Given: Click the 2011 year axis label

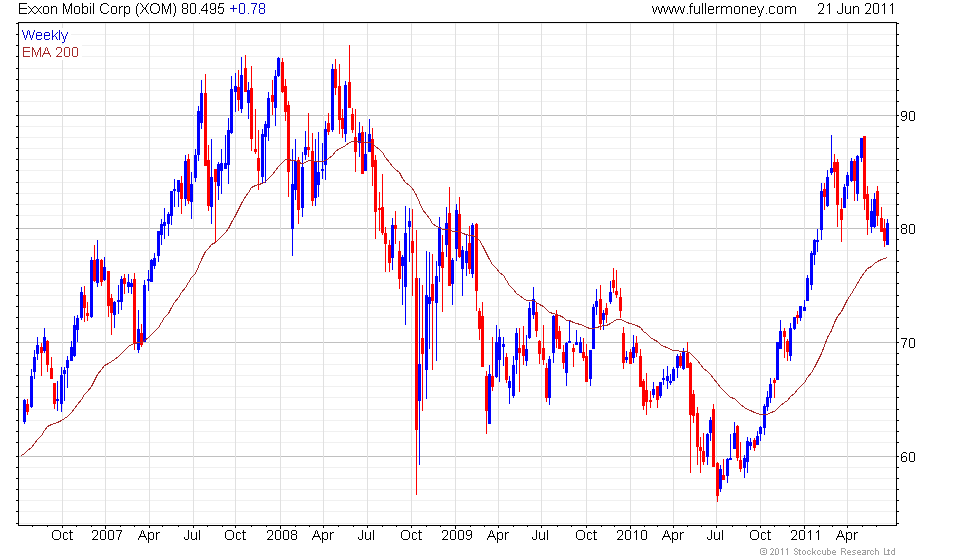Looking at the screenshot, I should [x=805, y=536].
